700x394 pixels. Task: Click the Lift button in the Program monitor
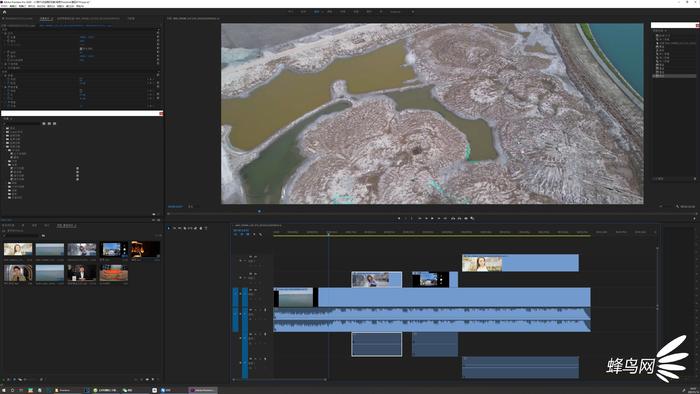coord(453,218)
